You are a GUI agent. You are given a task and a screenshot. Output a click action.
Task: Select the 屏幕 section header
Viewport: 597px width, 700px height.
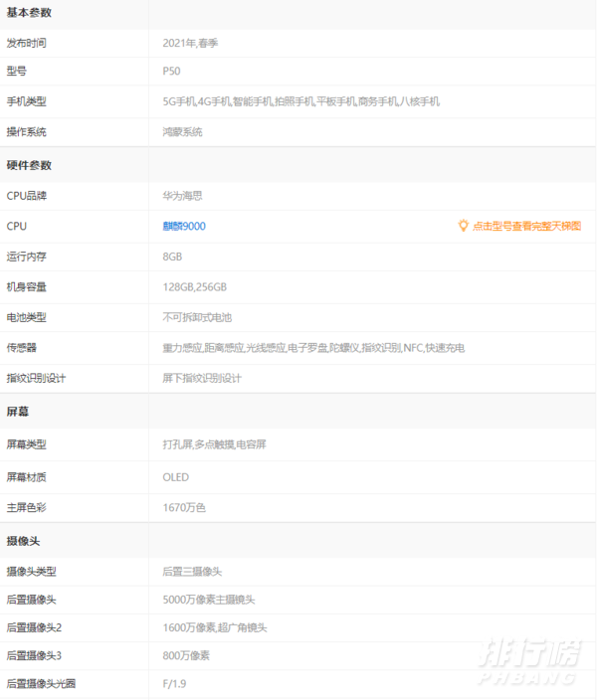(18, 412)
